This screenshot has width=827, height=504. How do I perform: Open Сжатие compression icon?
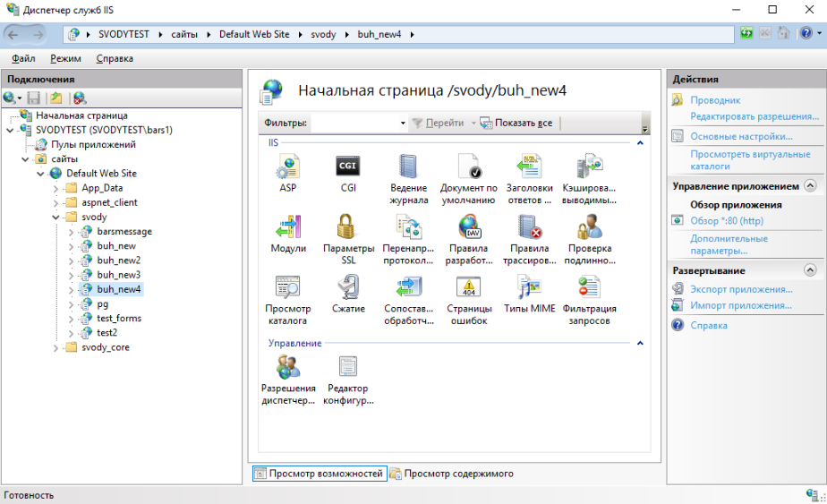348,287
